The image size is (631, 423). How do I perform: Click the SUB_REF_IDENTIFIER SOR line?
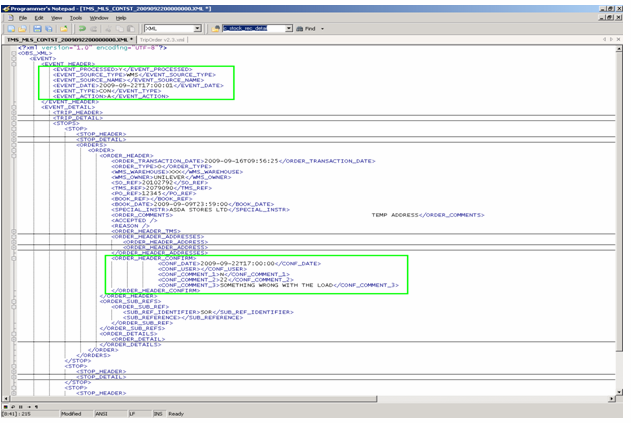pos(208,312)
